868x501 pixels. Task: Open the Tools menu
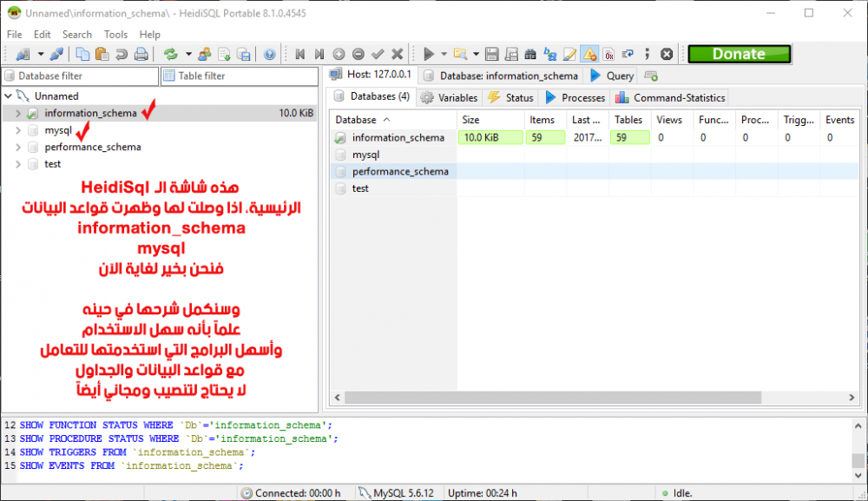point(115,35)
